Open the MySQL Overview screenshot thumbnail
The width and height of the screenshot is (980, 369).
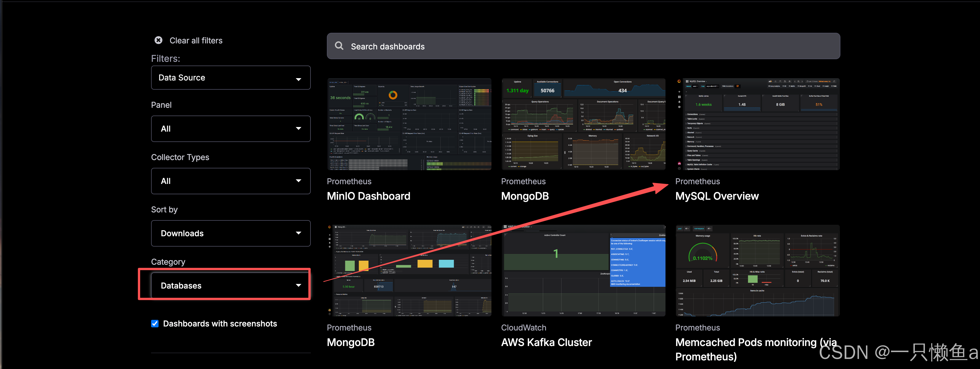coord(757,124)
